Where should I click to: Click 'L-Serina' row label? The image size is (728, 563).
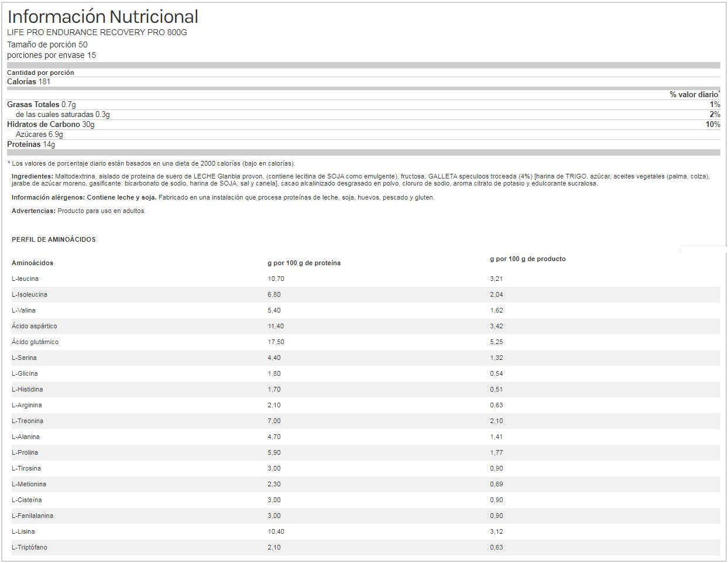(24, 358)
